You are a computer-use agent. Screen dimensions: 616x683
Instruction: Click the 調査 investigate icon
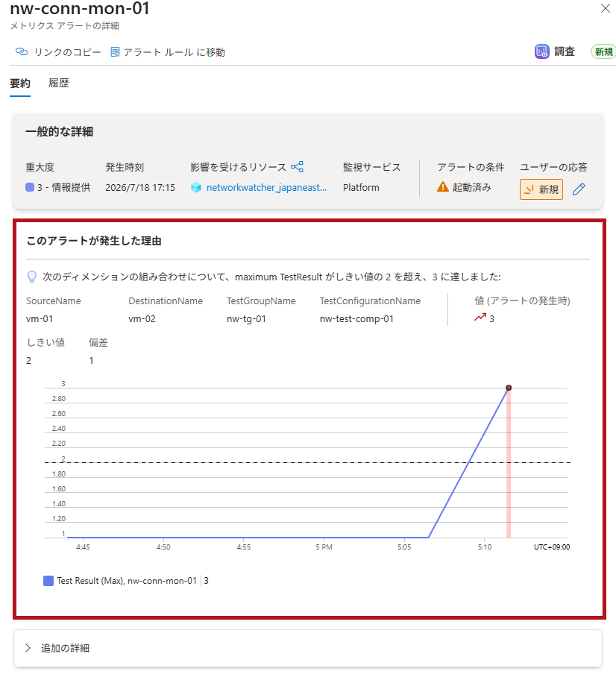point(542,52)
